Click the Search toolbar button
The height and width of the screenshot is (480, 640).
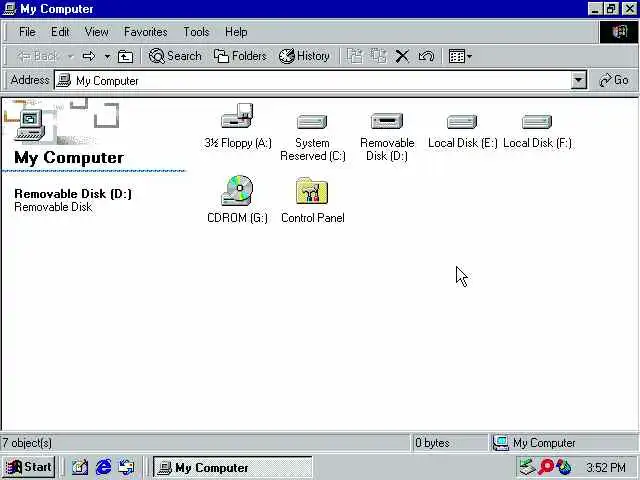(175, 56)
